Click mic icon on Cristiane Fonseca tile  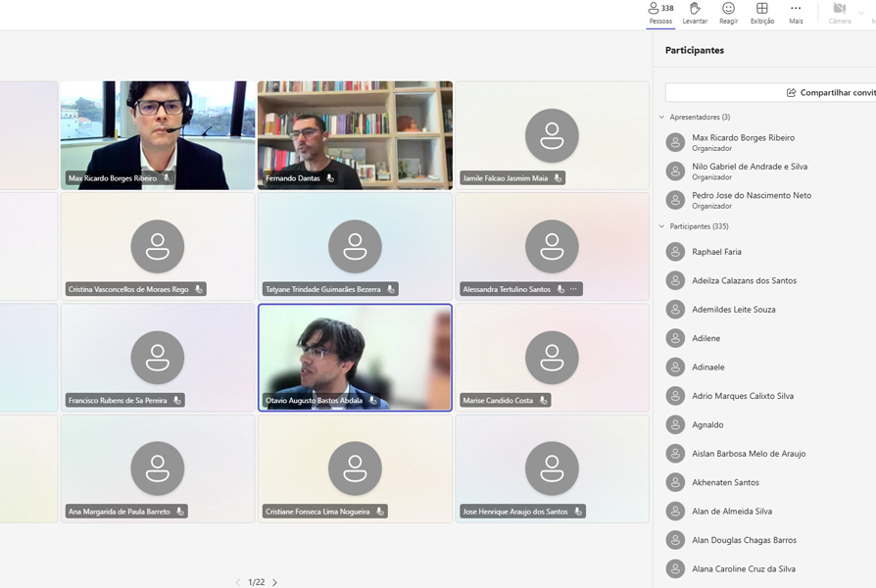(380, 512)
